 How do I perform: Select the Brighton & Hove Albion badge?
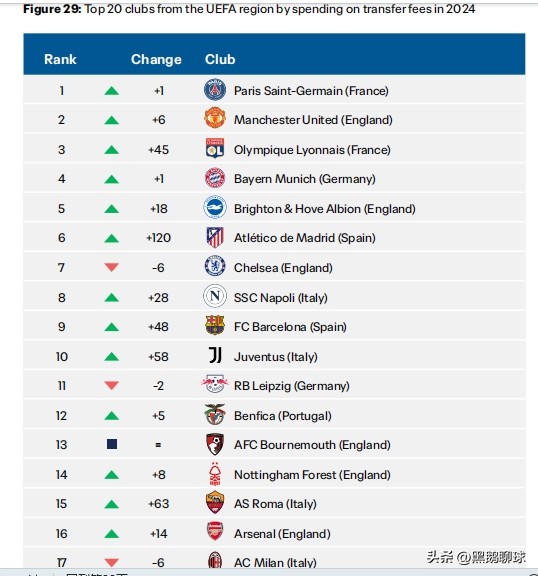215,207
